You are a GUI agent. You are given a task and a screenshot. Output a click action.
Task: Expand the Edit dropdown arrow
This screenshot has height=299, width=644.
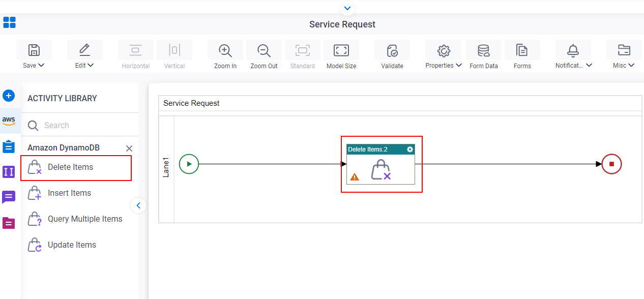[x=91, y=65]
